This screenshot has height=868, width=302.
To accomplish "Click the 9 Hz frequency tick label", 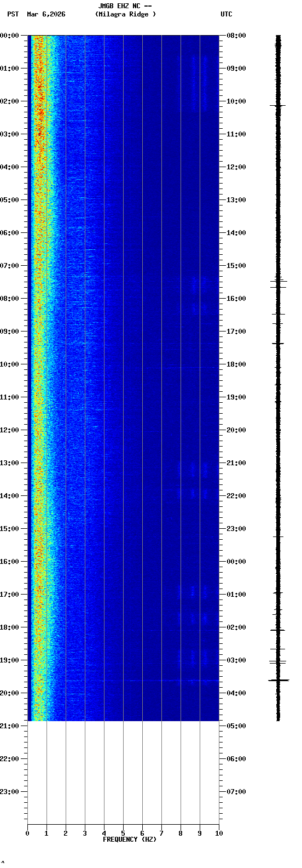I will [x=200, y=833].
